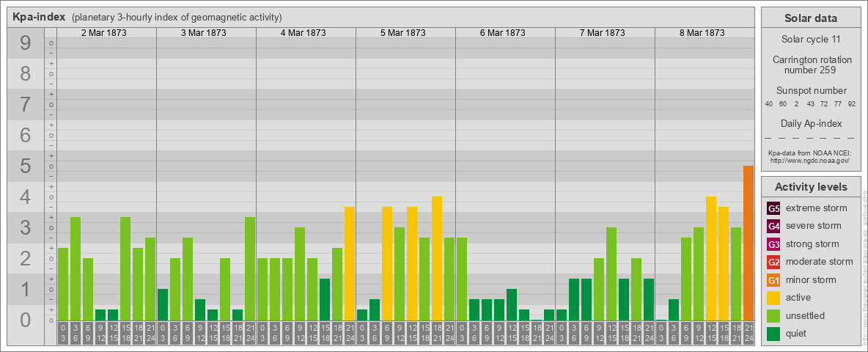Click the G5 extreme storm legend badge
The width and height of the screenshot is (868, 352).
click(x=773, y=209)
